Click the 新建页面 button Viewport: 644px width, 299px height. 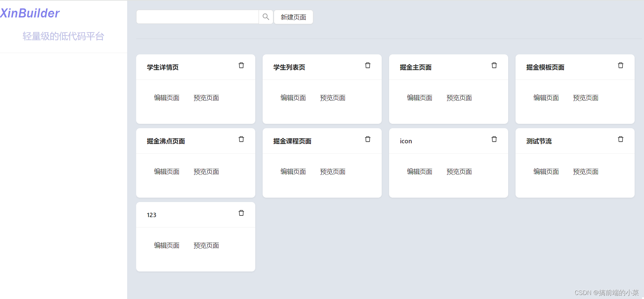pos(293,17)
